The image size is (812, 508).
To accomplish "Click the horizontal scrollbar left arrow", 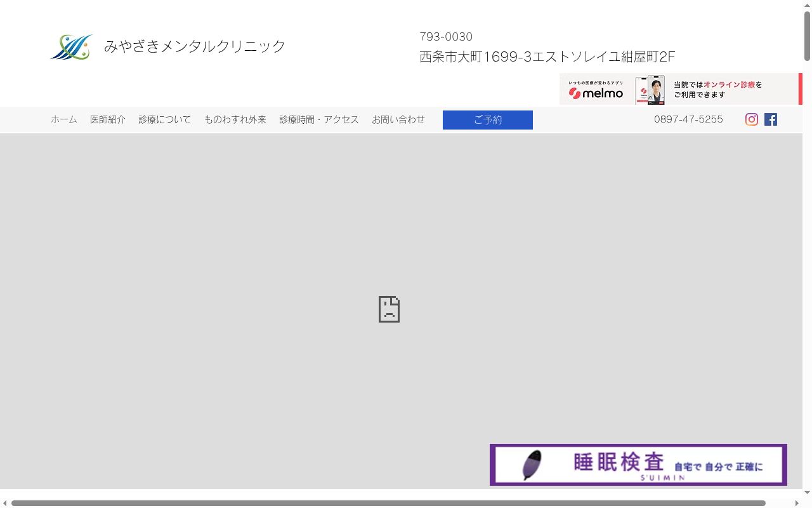I will pos(5,503).
